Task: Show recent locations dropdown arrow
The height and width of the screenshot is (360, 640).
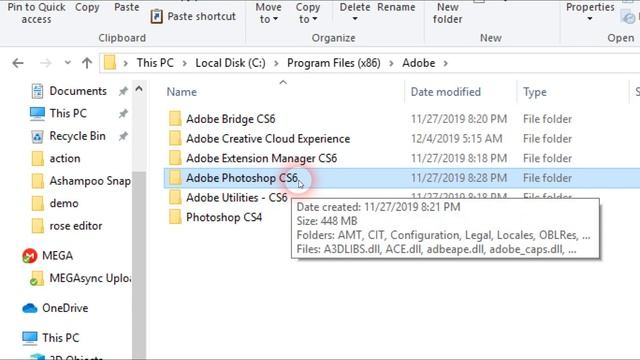Action: (x=67, y=63)
